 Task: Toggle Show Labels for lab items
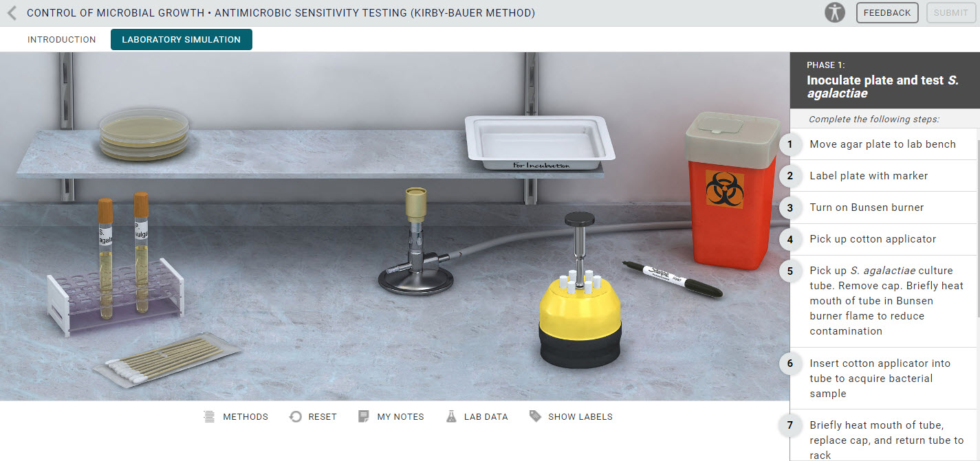point(571,416)
